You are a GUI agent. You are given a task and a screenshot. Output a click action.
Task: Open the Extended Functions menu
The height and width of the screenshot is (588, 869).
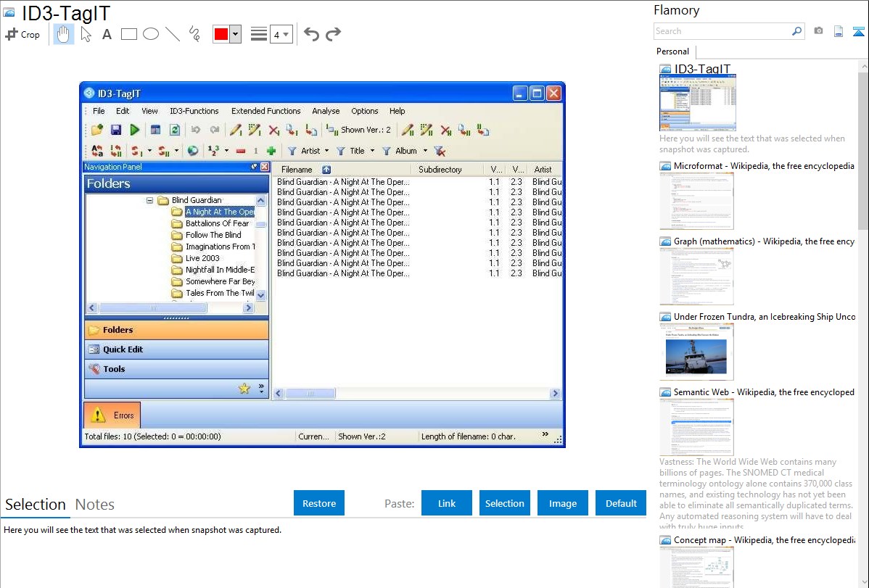pyautogui.click(x=266, y=111)
